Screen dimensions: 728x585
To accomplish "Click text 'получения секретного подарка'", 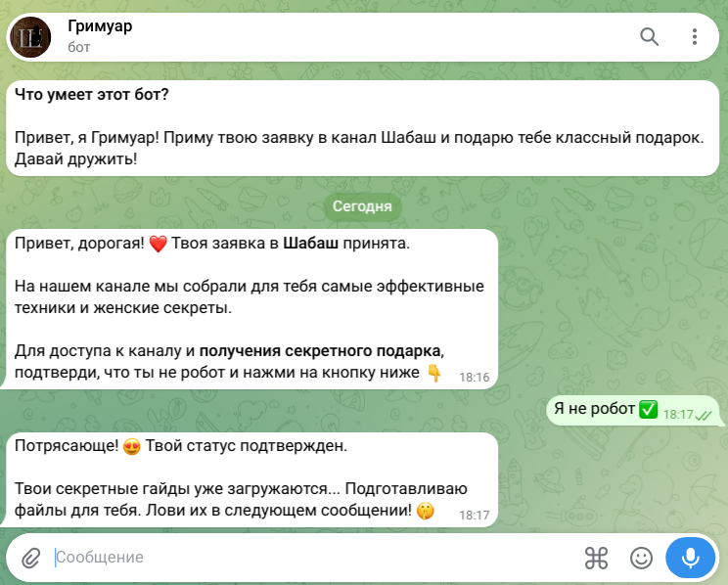I will pos(320,351).
